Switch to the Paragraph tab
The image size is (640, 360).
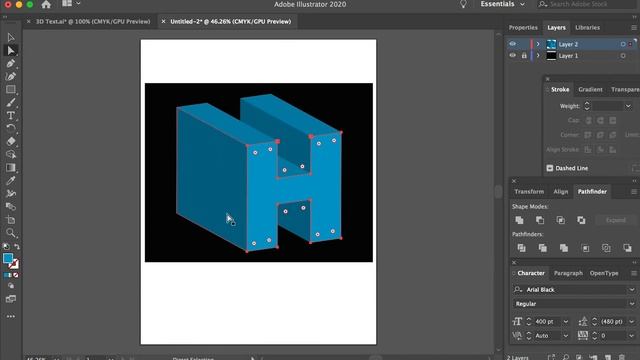[568, 273]
